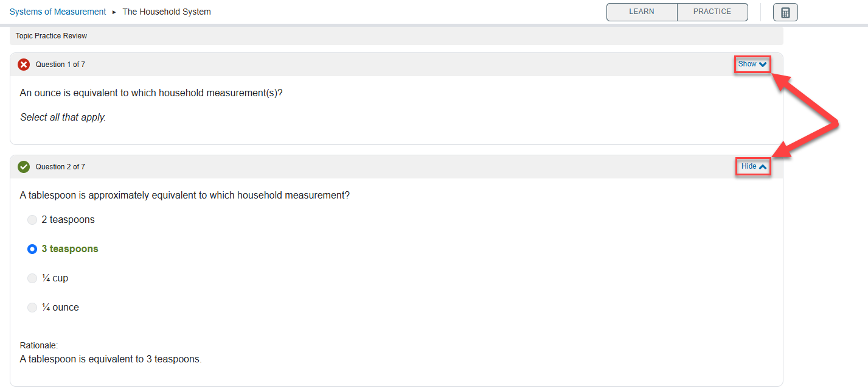Click the red incorrect icon on Question 1

(x=24, y=65)
